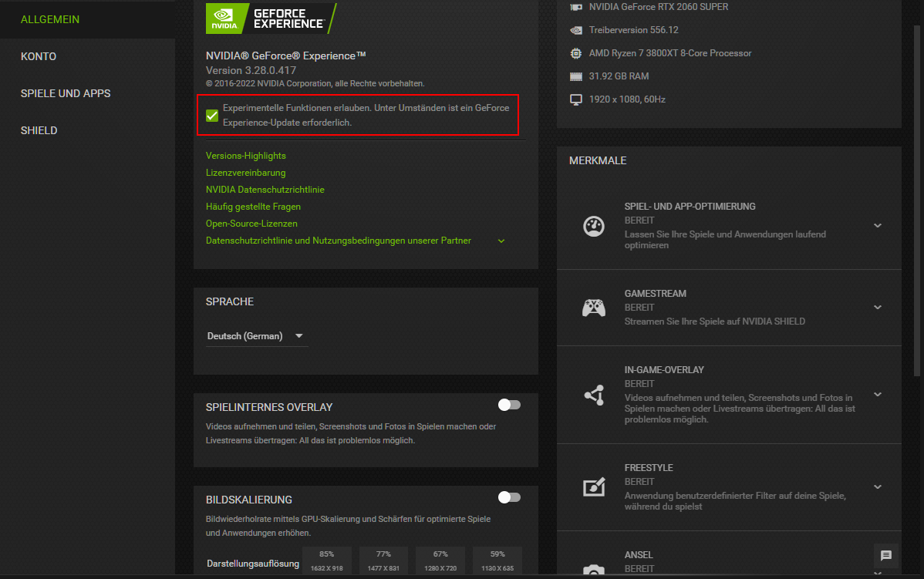Click the Treiberversion 556.12 text
Screen dimensions: 924x579
pyautogui.click(x=633, y=30)
